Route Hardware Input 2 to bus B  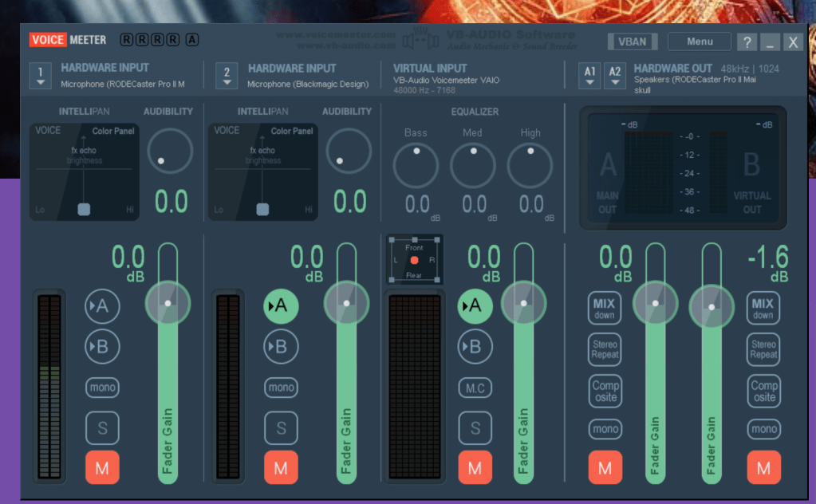tap(281, 346)
